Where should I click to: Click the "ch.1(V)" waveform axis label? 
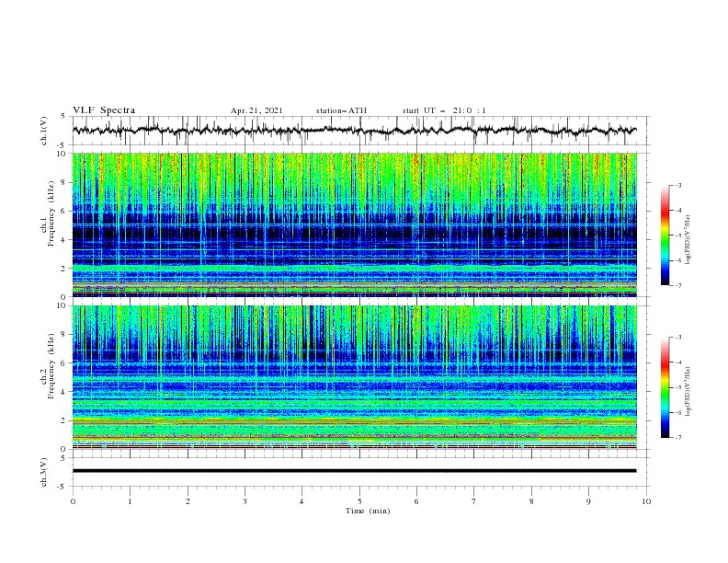44,131
